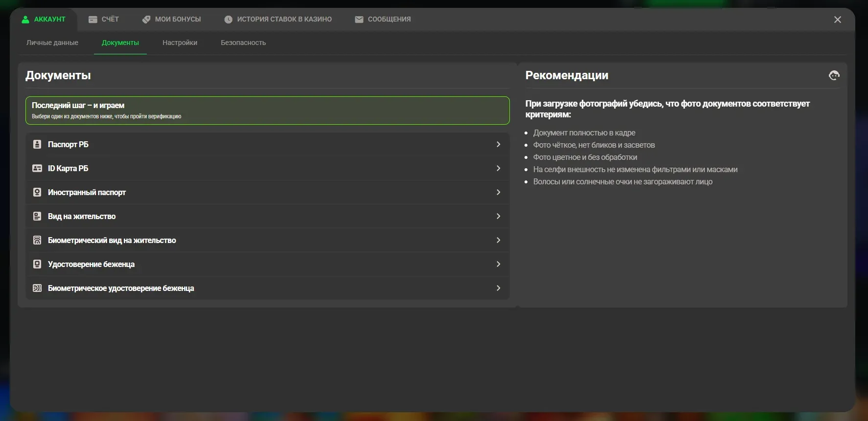The image size is (868, 421).
Task: Switch to the Мои бонусы tab
Action: 172,20
